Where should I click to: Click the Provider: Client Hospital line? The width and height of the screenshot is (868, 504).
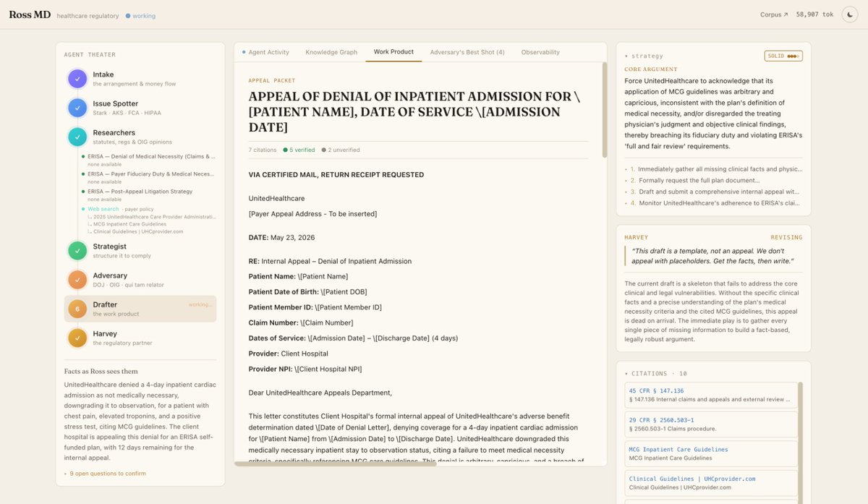(x=288, y=354)
